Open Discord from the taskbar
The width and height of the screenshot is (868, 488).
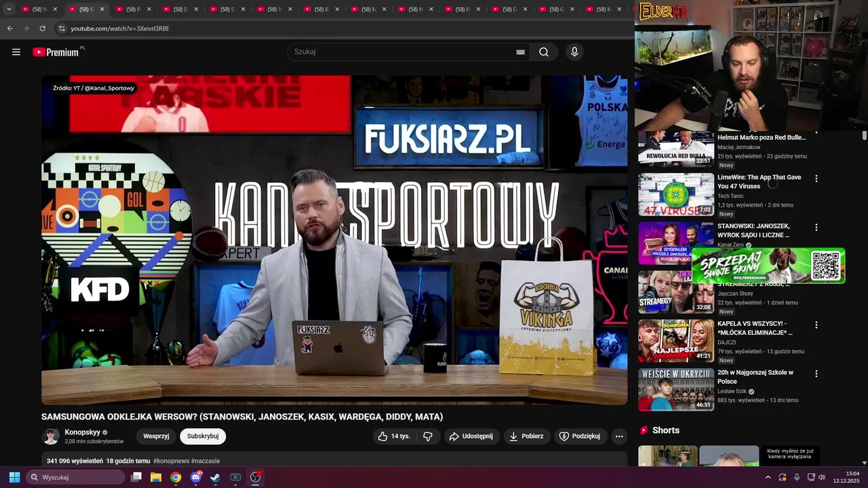pyautogui.click(x=196, y=477)
